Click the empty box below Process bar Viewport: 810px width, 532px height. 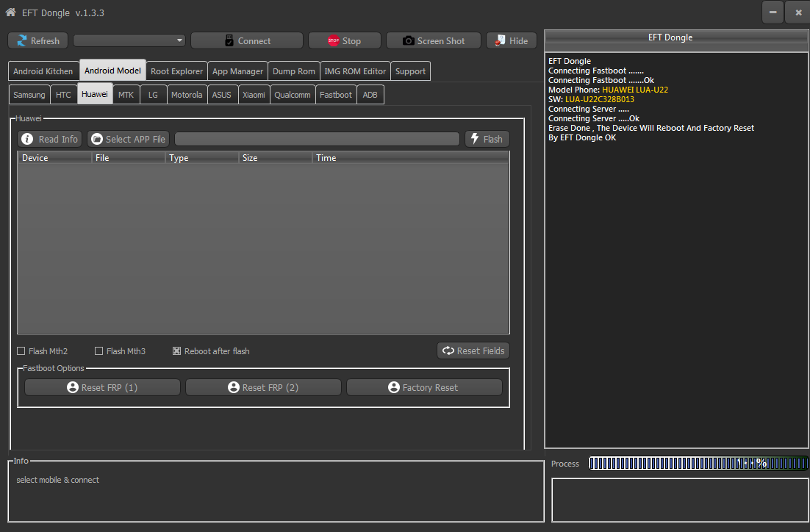click(680, 500)
